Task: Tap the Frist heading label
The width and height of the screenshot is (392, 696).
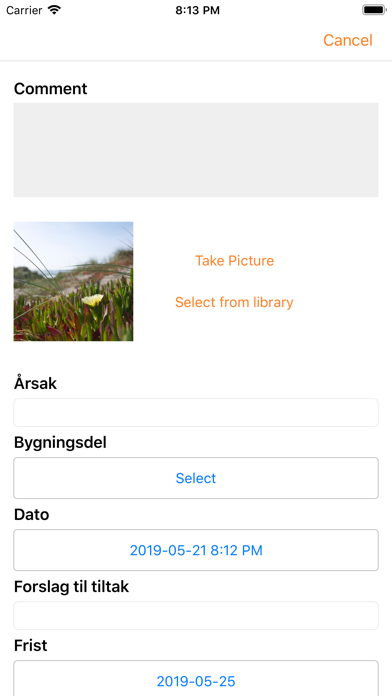Action: coord(31,645)
